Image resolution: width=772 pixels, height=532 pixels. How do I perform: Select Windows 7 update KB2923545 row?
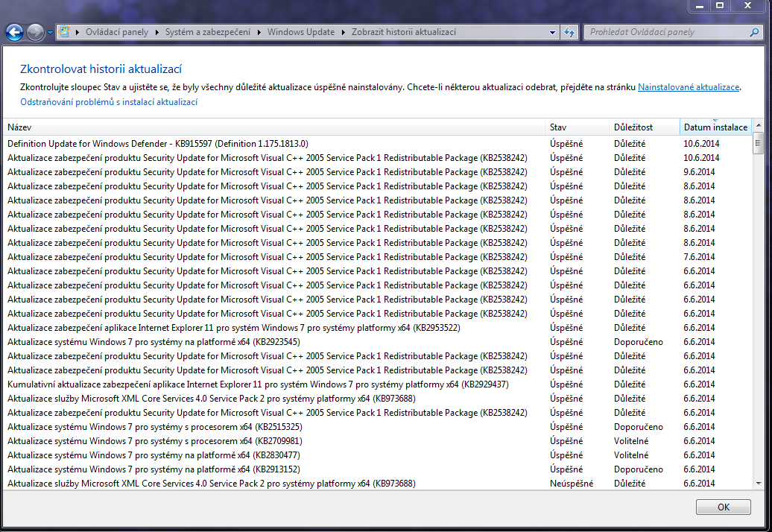pyautogui.click(x=377, y=342)
